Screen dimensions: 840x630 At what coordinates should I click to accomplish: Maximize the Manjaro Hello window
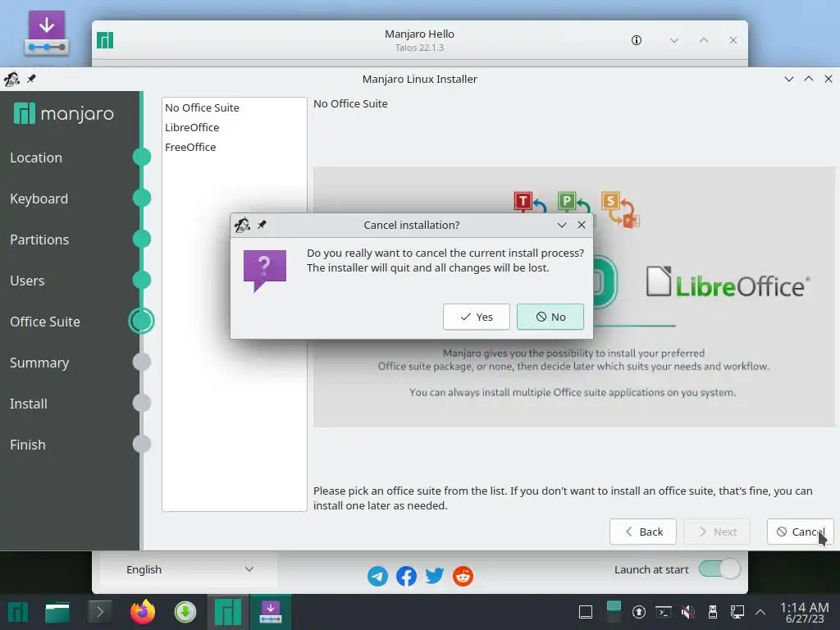click(704, 40)
